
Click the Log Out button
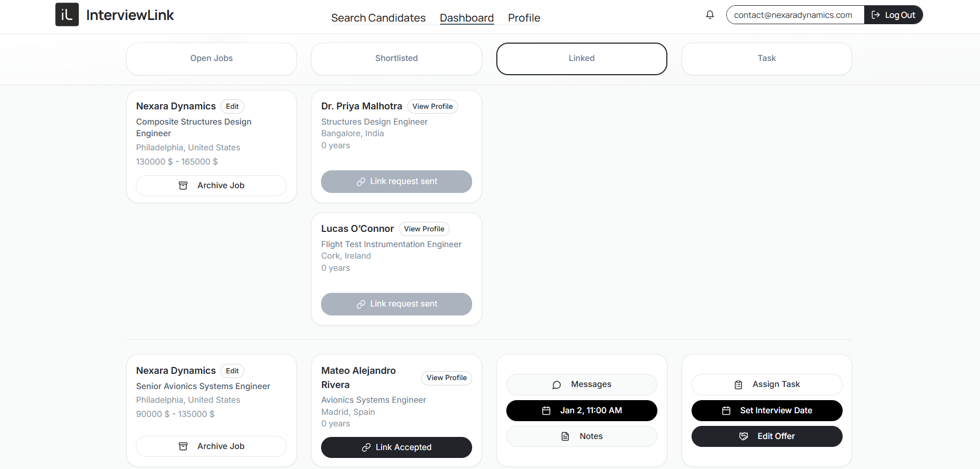[893, 15]
